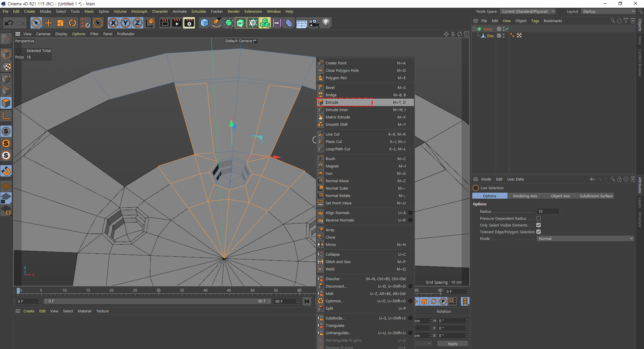The height and width of the screenshot is (349, 644).
Task: Switch to Modeling Axis tab
Action: (x=525, y=196)
